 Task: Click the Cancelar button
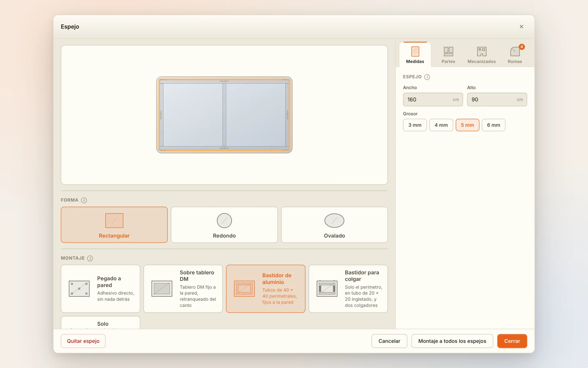[389, 341]
